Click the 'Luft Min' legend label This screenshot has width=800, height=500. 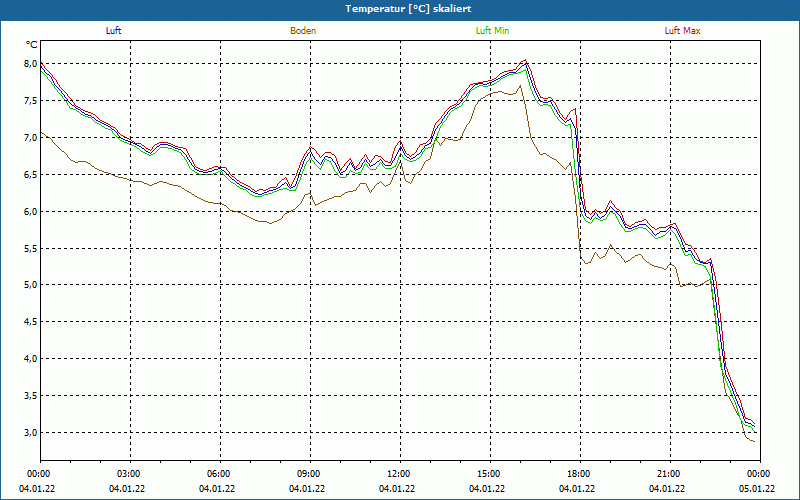click(x=492, y=31)
